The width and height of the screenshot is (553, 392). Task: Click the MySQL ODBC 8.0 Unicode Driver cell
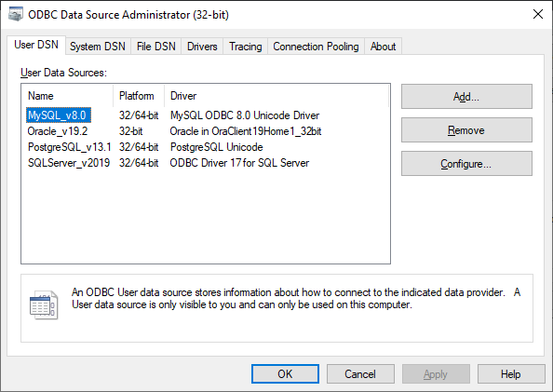coord(245,115)
